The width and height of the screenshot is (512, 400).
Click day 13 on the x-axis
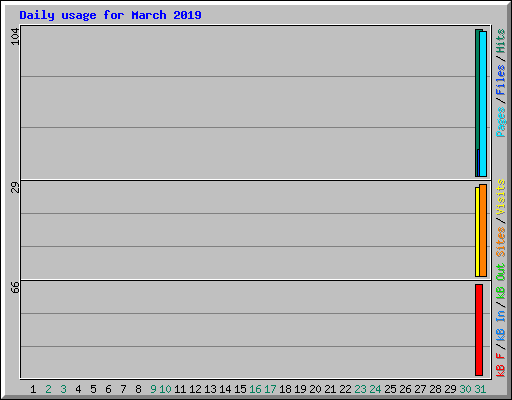point(210,389)
